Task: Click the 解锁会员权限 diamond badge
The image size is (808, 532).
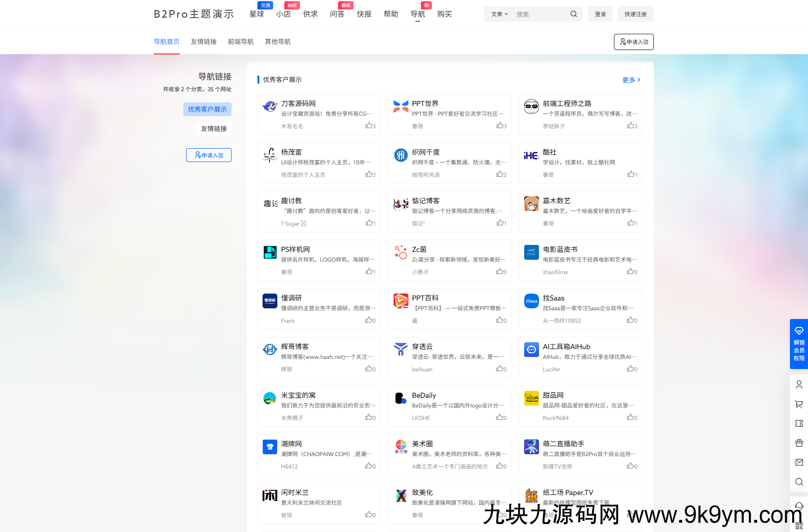Action: click(799, 344)
